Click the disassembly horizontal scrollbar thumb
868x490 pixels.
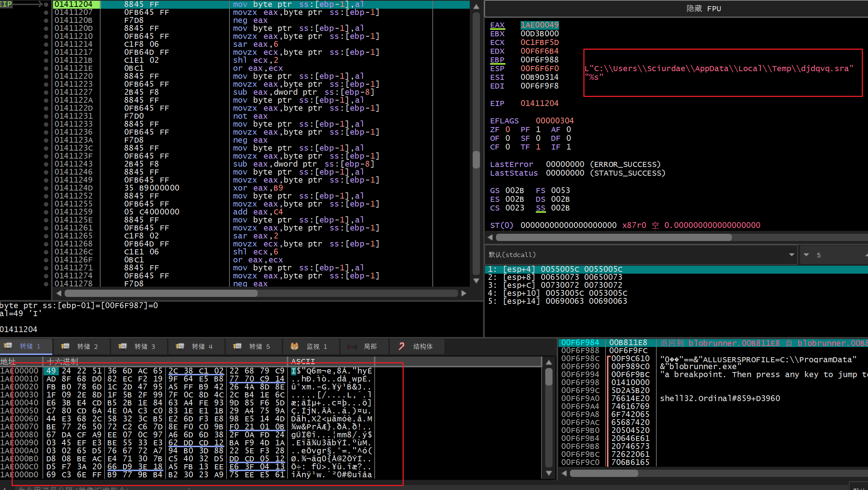(x=161, y=293)
